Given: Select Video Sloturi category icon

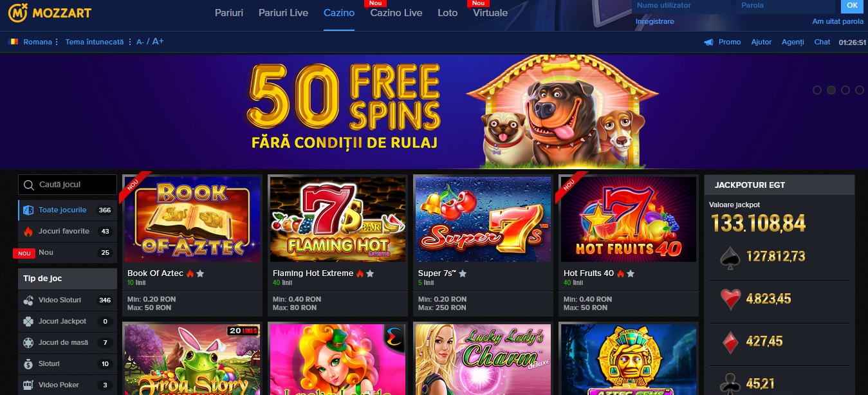Looking at the screenshot, I should (28, 300).
